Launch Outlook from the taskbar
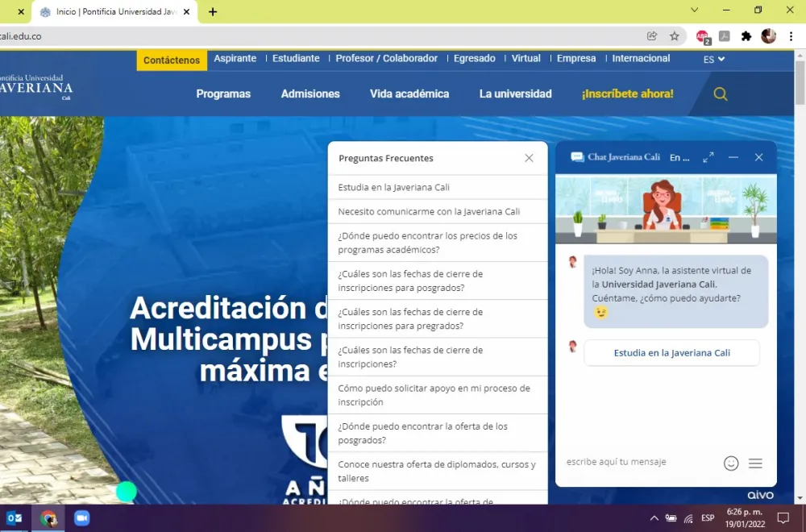This screenshot has width=806, height=532. click(16, 517)
